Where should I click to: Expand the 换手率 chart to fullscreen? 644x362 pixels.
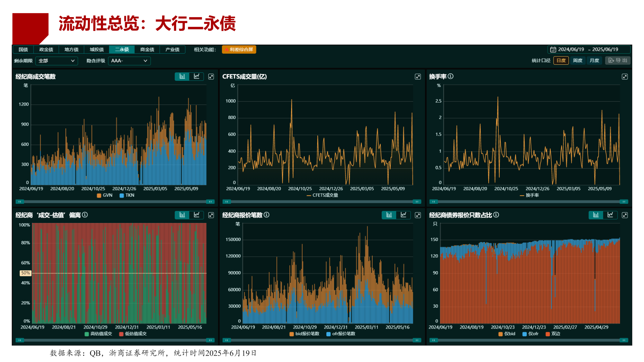click(x=625, y=77)
